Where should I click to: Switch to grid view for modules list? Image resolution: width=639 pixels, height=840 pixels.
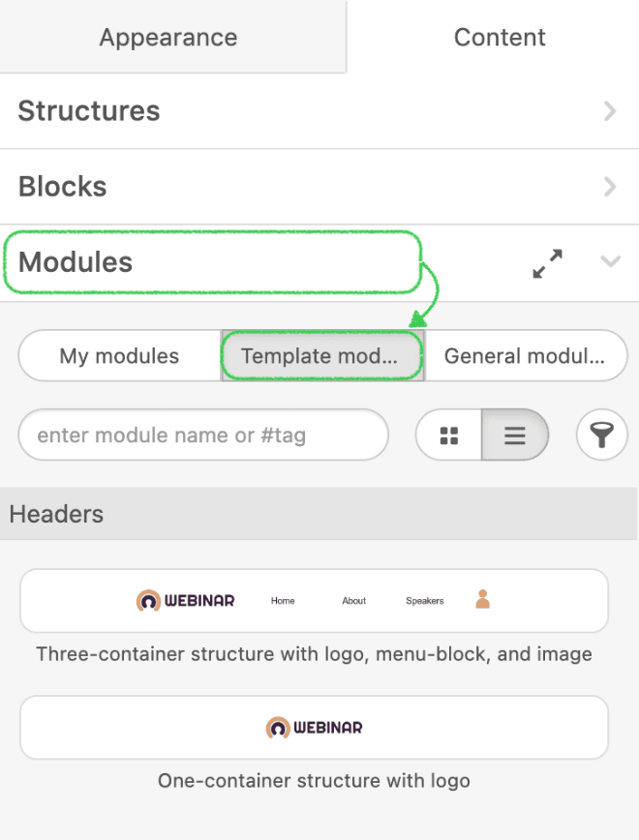click(448, 435)
